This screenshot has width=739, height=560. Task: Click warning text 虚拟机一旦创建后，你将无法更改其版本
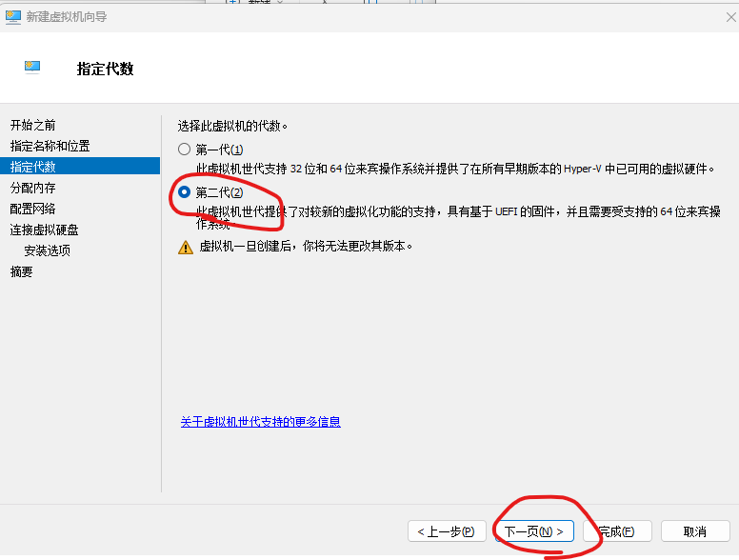306,246
